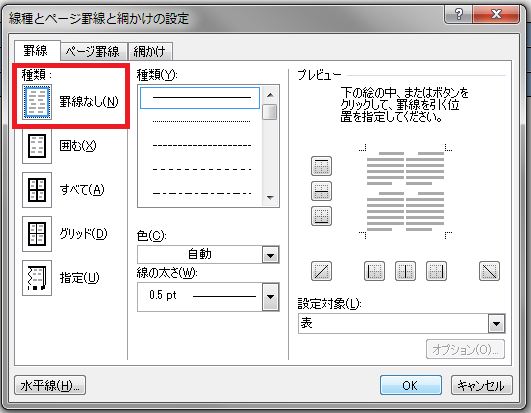The height and width of the screenshot is (413, 531).
Task: Select the dotted line style in list
Action: point(201,121)
